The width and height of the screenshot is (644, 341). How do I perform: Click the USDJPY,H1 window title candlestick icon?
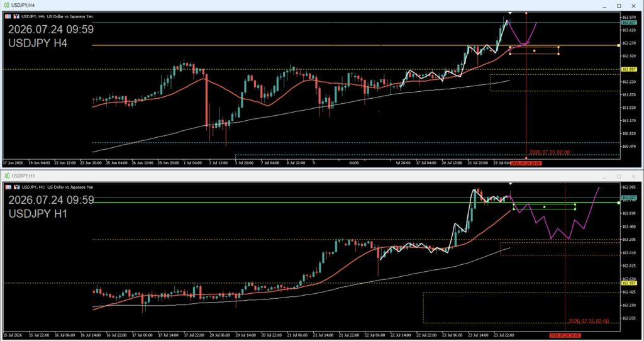7,176
